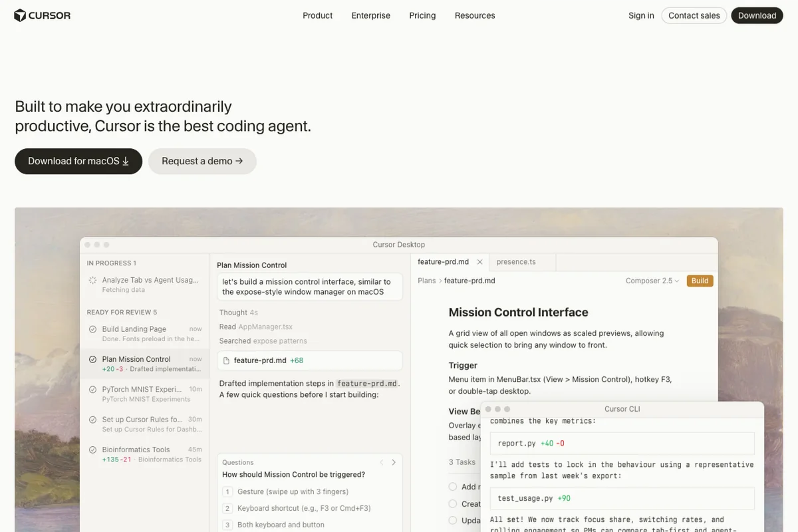Select option 3 Both keyboard and button
The image size is (798, 532).
[x=310, y=525]
